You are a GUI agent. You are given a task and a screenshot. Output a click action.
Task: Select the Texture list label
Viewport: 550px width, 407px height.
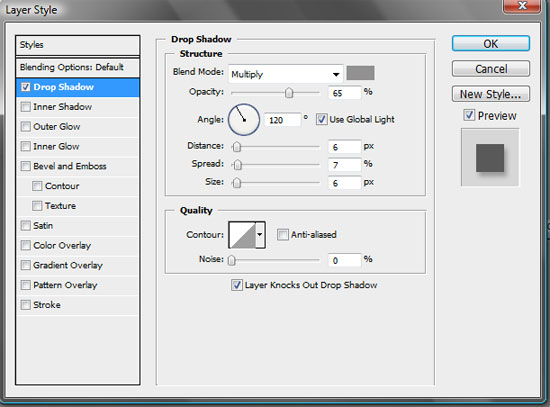point(60,206)
